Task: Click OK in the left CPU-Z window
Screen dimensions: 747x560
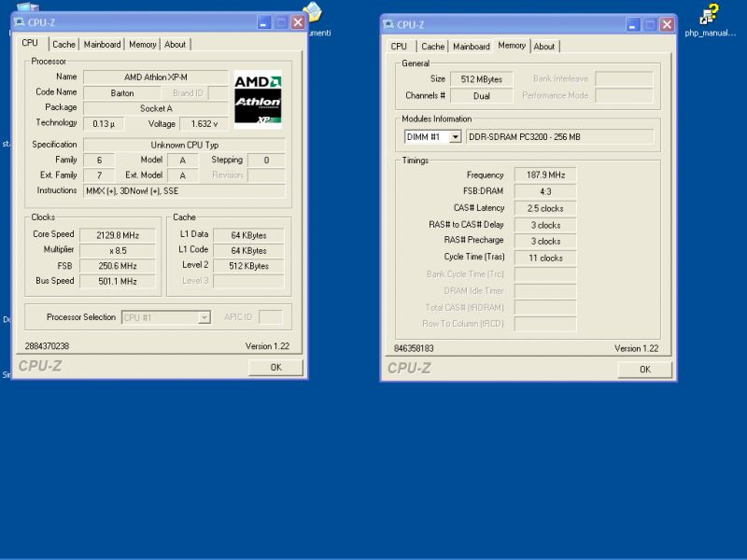Action: pos(275,367)
